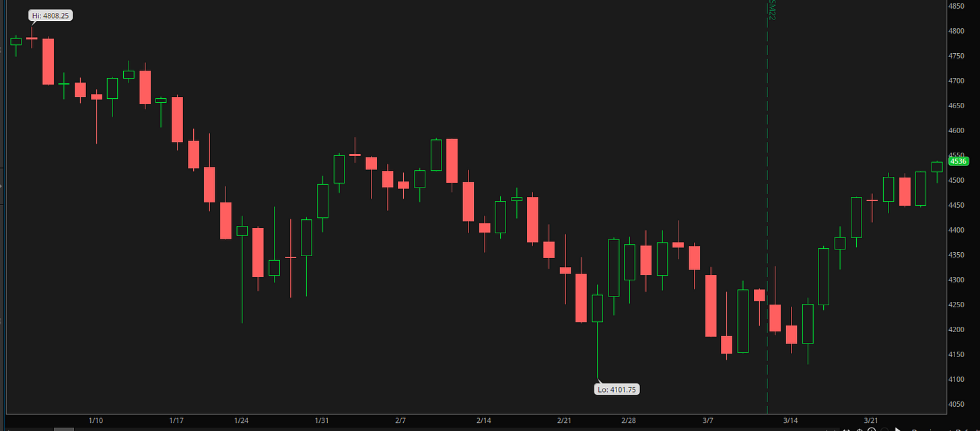The image size is (980, 431).
Task: Click the 4600 price axis value
Action: [x=957, y=130]
